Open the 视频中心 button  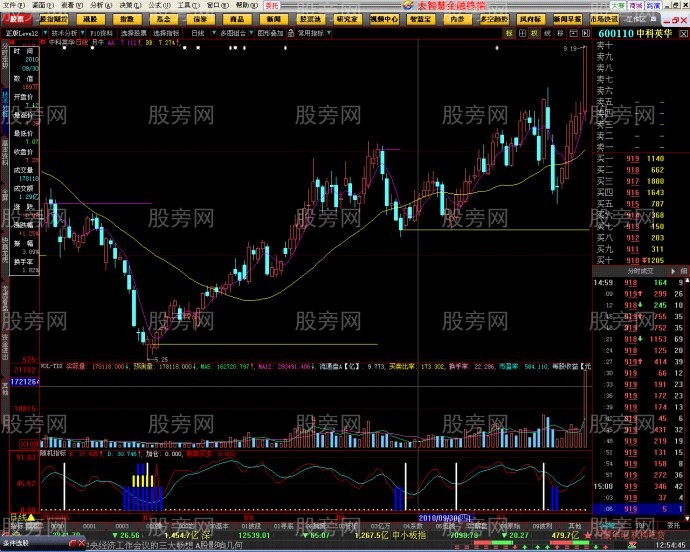click(384, 19)
